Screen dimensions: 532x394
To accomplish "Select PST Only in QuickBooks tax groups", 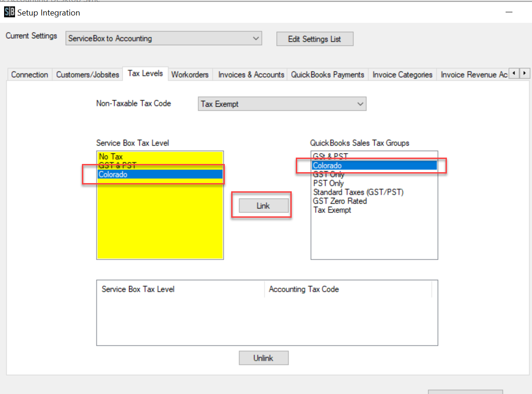I will (374, 183).
